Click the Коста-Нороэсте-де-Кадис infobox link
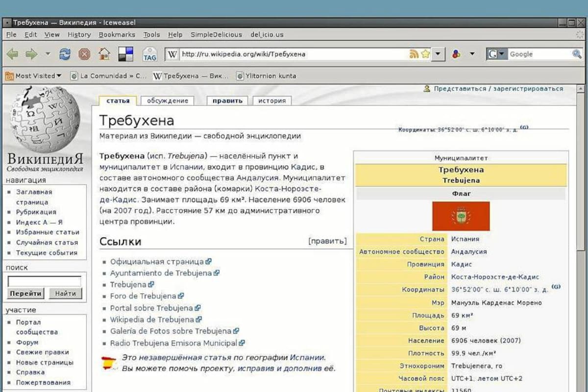 coord(495,277)
